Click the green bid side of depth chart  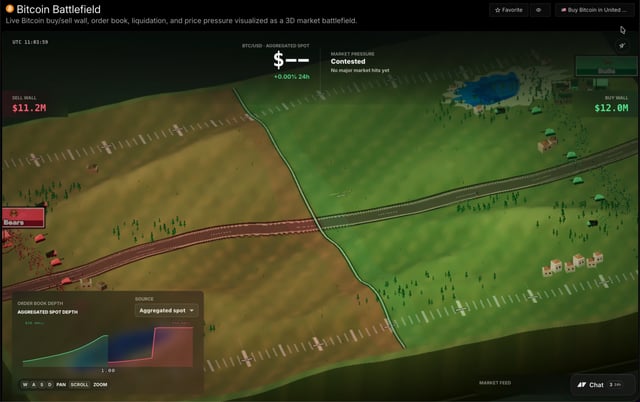65,351
